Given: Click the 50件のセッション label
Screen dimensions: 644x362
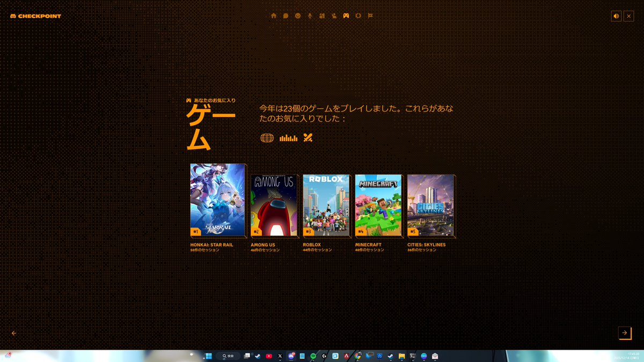Looking at the screenshot, I should click(x=205, y=250).
